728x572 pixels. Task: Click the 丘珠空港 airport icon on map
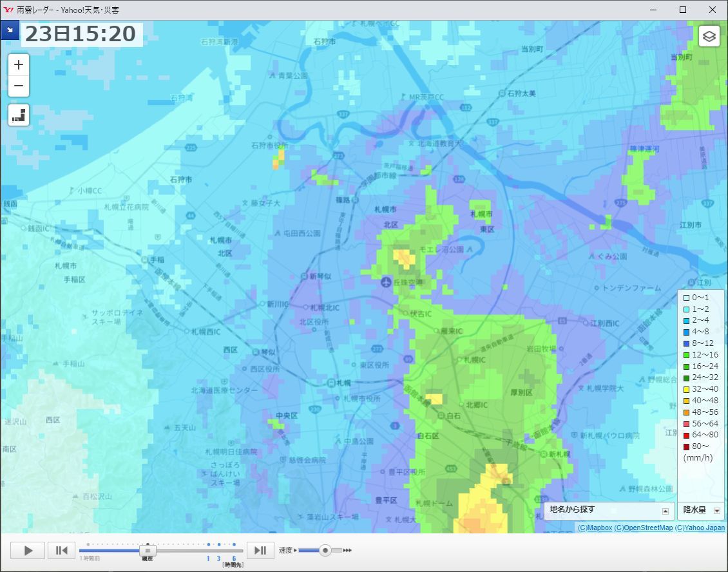point(386,282)
